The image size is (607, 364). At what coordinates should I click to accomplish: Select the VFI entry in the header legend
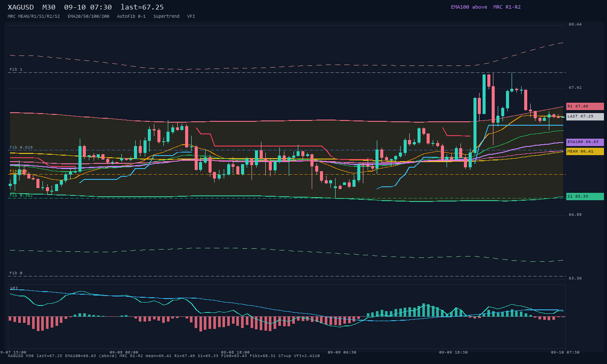click(x=191, y=16)
